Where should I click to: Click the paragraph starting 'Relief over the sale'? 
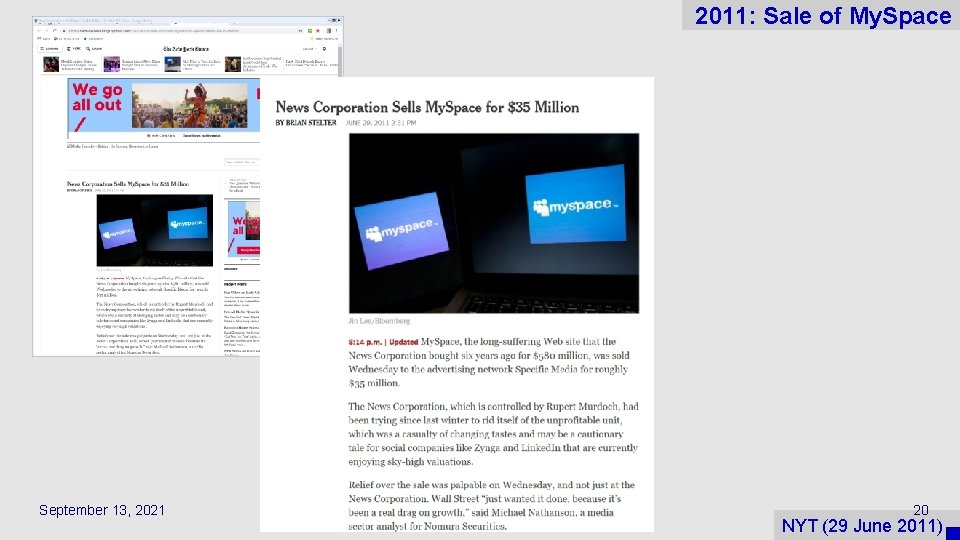point(492,505)
